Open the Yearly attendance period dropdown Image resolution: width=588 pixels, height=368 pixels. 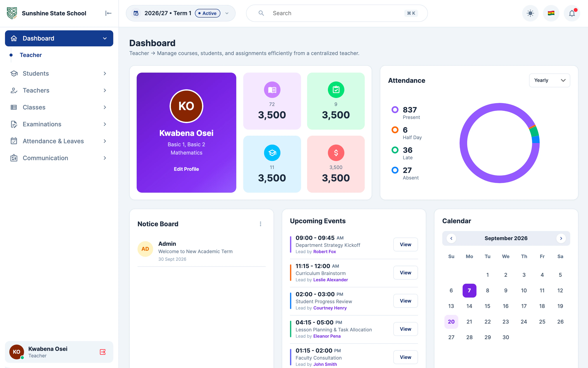[x=549, y=80]
